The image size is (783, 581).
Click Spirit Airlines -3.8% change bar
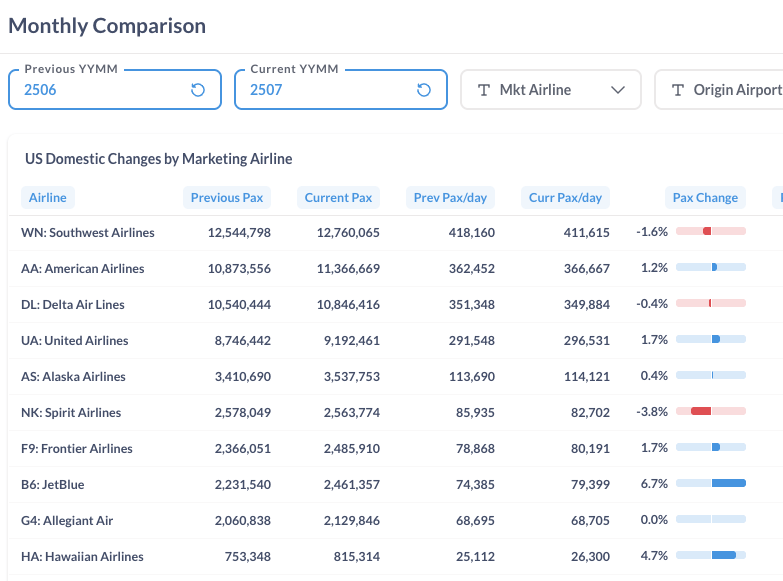[711, 411]
